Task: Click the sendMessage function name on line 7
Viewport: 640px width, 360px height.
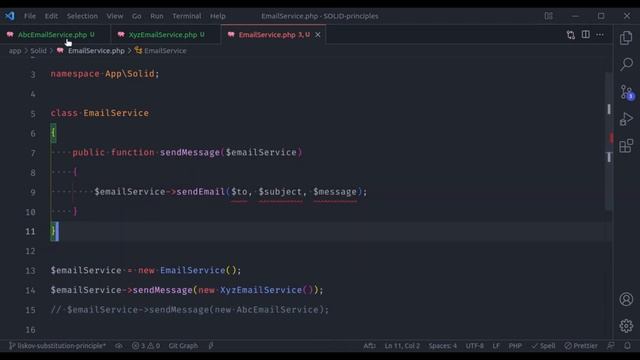Action: 190,153
